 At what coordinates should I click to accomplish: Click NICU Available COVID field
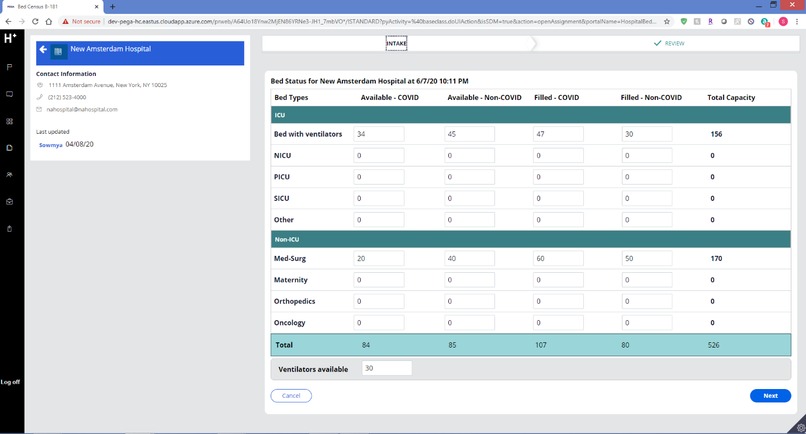pyautogui.click(x=379, y=155)
